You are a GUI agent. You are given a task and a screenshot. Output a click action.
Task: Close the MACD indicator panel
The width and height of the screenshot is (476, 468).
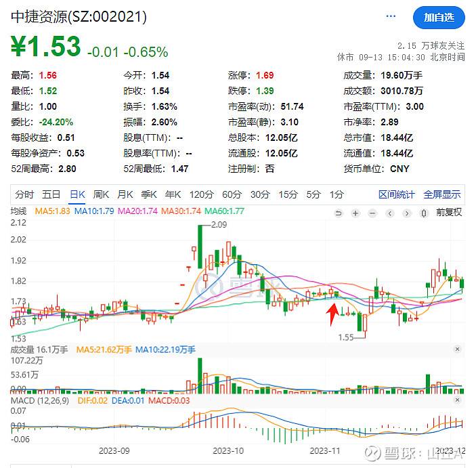click(x=457, y=400)
